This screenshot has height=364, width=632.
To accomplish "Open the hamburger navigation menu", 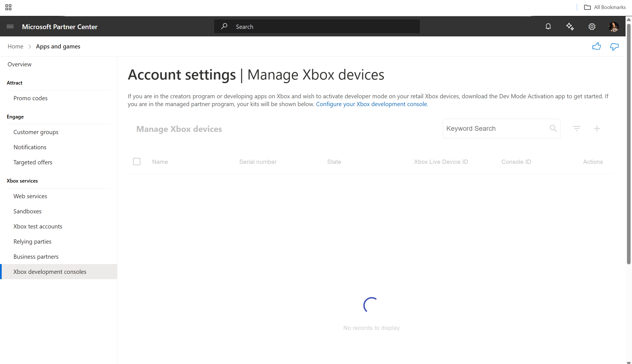I will pos(10,27).
